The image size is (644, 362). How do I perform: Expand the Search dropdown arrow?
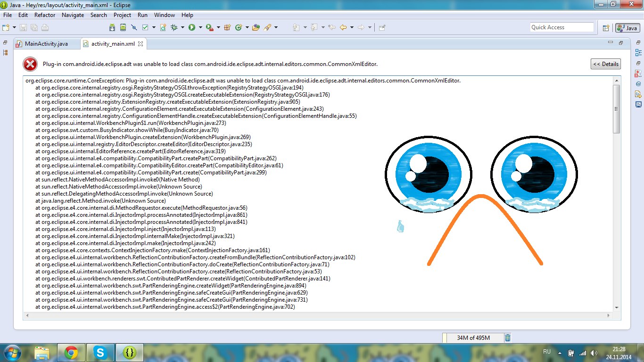tap(276, 27)
